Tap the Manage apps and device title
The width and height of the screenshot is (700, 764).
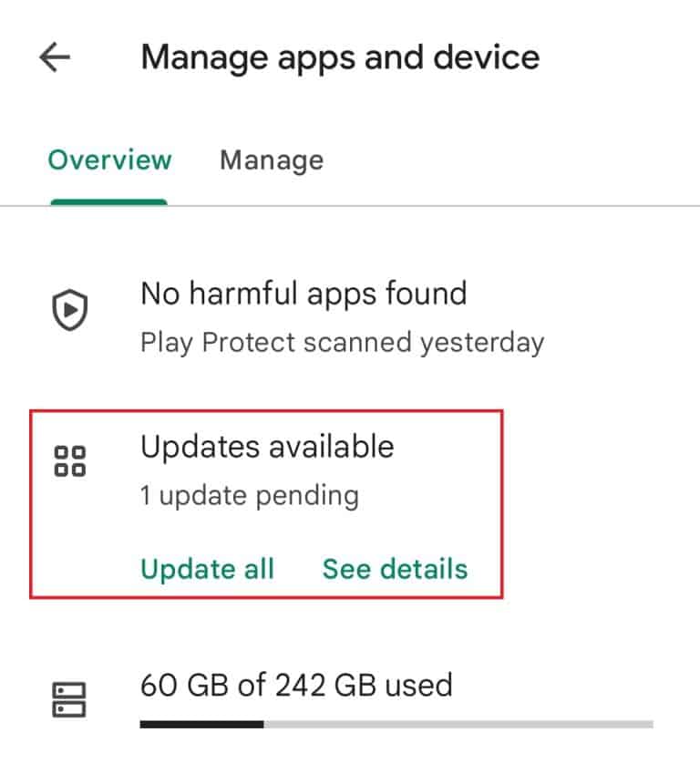[339, 57]
